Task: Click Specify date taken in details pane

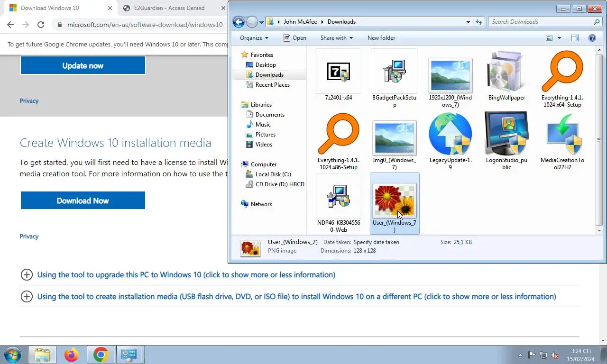Action: 377,242
